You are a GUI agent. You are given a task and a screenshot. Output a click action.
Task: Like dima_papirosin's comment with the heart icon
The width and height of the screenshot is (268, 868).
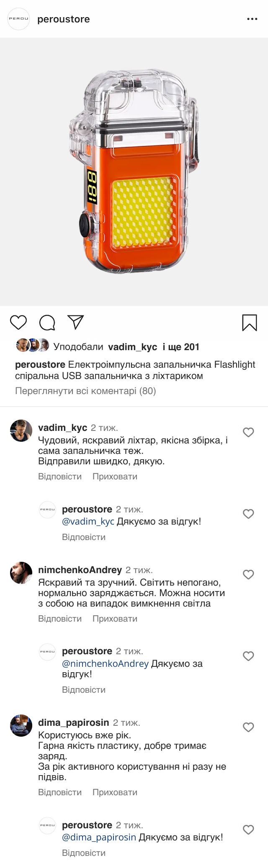coord(248,727)
